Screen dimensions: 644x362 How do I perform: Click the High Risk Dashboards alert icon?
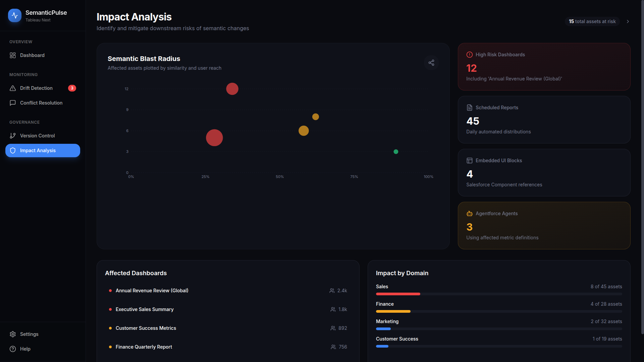470,55
